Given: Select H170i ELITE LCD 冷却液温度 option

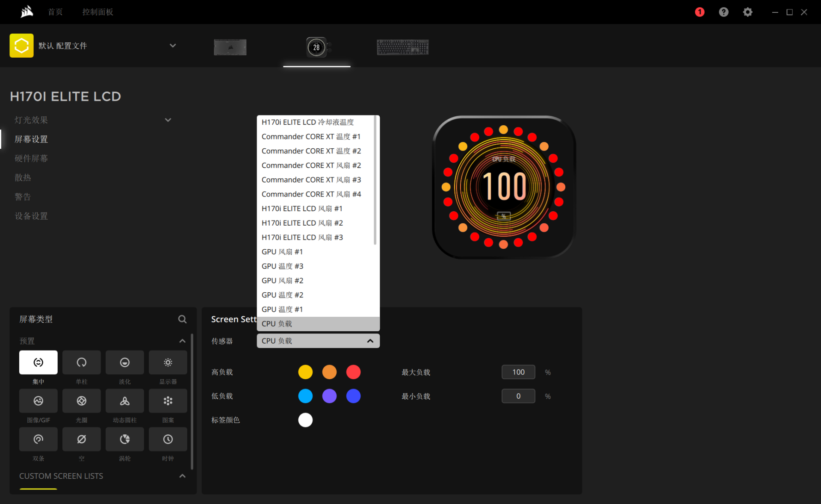Looking at the screenshot, I should tap(307, 122).
